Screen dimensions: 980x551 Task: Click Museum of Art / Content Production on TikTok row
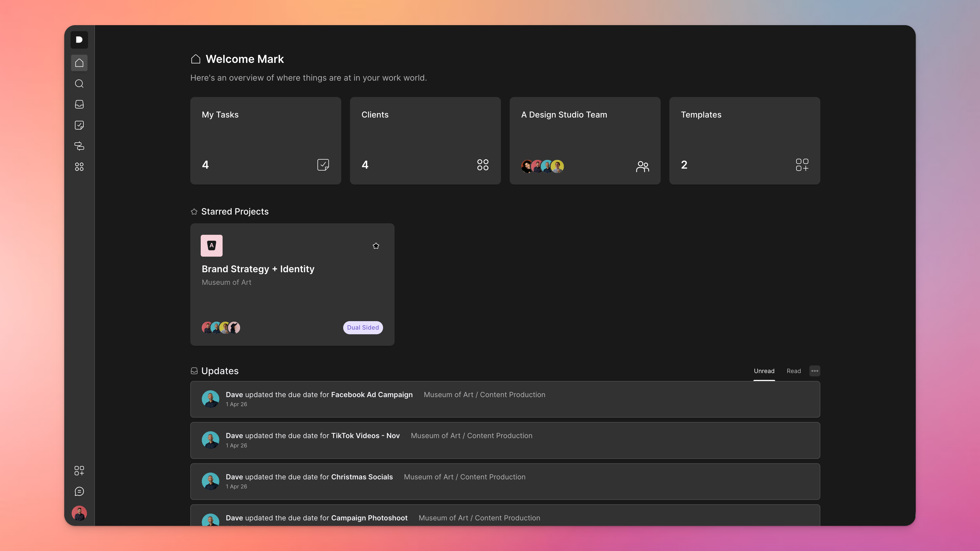471,436
